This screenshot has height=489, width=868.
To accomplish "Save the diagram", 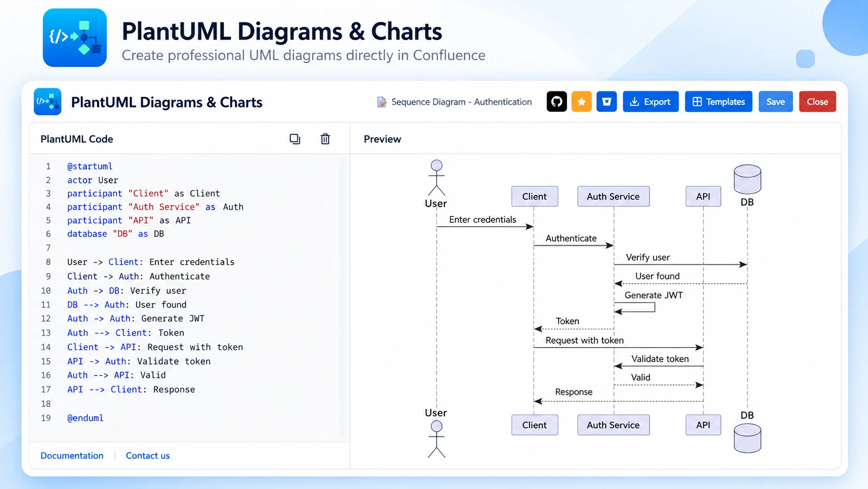I will click(x=776, y=102).
